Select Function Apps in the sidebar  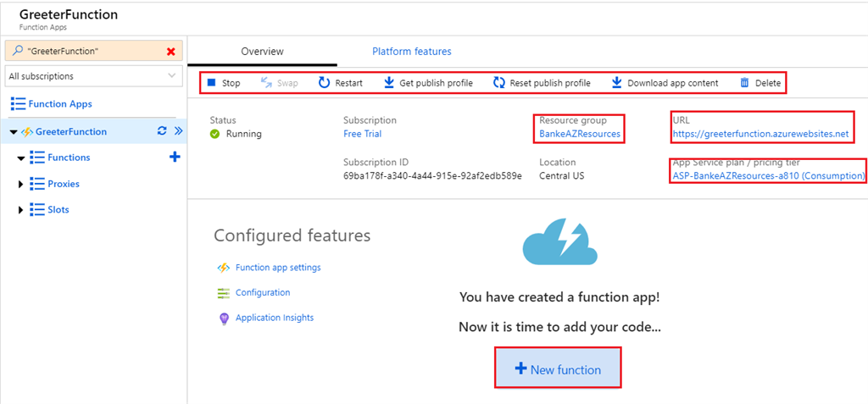click(x=60, y=103)
